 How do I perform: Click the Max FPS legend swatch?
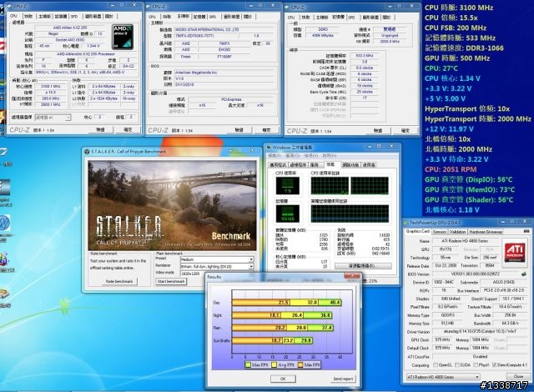pos(248,364)
